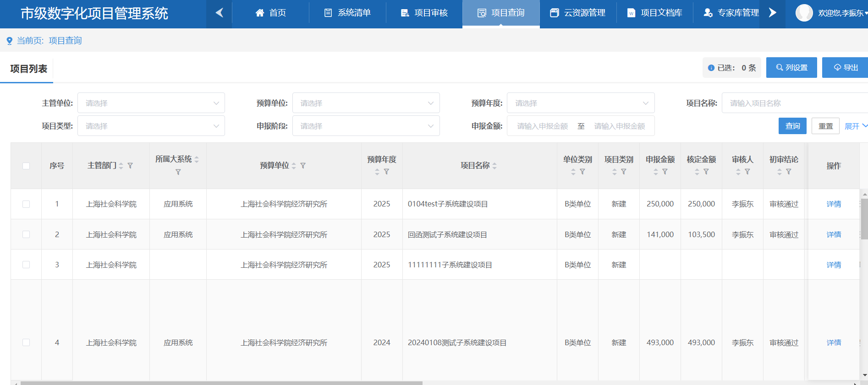The image size is (868, 385).
Task: Click the 项目名称 input field
Action: [x=795, y=103]
